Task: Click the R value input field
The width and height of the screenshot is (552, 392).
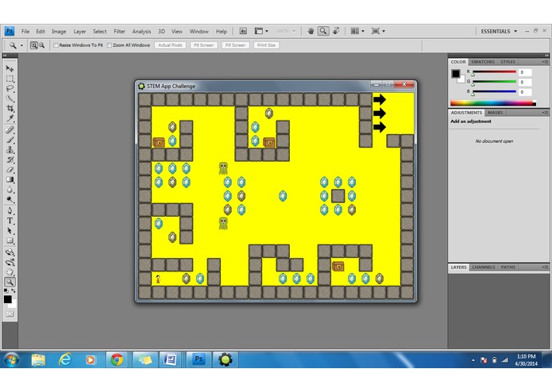Action: tap(525, 72)
